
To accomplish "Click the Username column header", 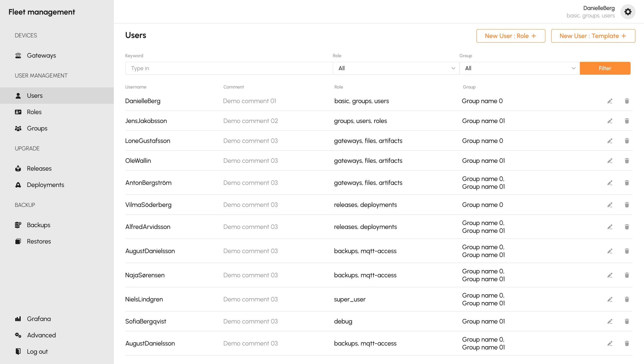I will tap(136, 87).
